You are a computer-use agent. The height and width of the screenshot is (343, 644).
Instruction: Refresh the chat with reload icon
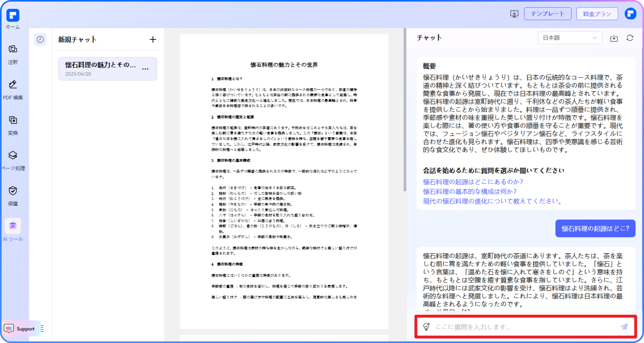pyautogui.click(x=630, y=38)
